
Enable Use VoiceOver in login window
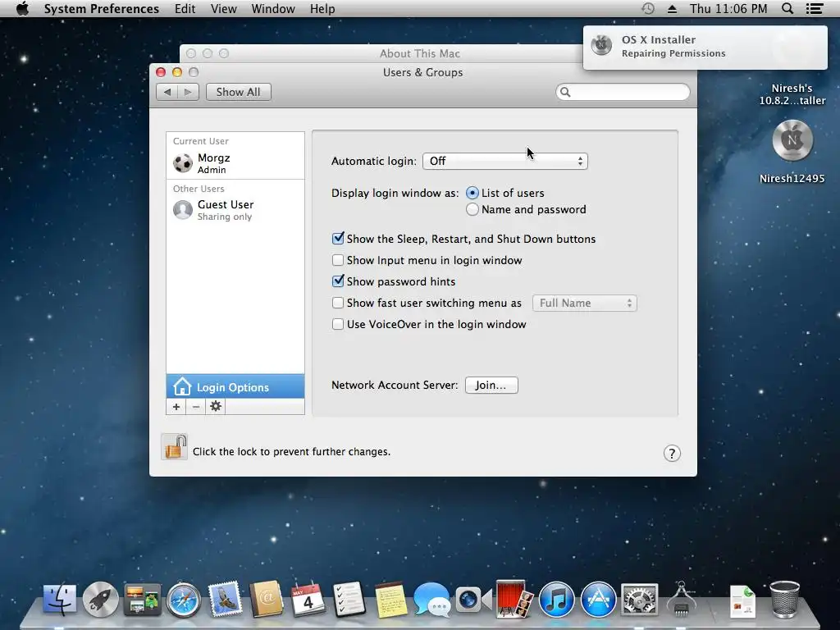tap(337, 325)
